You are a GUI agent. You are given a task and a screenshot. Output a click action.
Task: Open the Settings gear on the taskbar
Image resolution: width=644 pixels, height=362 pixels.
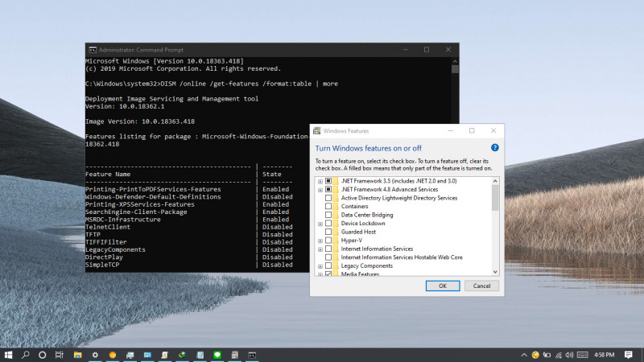pyautogui.click(x=95, y=355)
